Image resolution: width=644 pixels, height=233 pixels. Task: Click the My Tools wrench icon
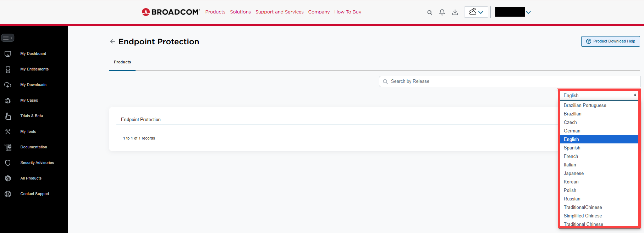[8, 132]
